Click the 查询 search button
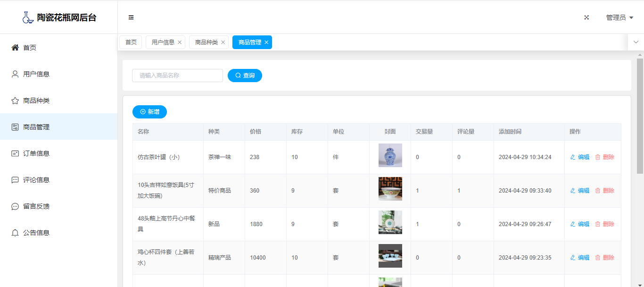The width and height of the screenshot is (644, 287). coord(245,76)
